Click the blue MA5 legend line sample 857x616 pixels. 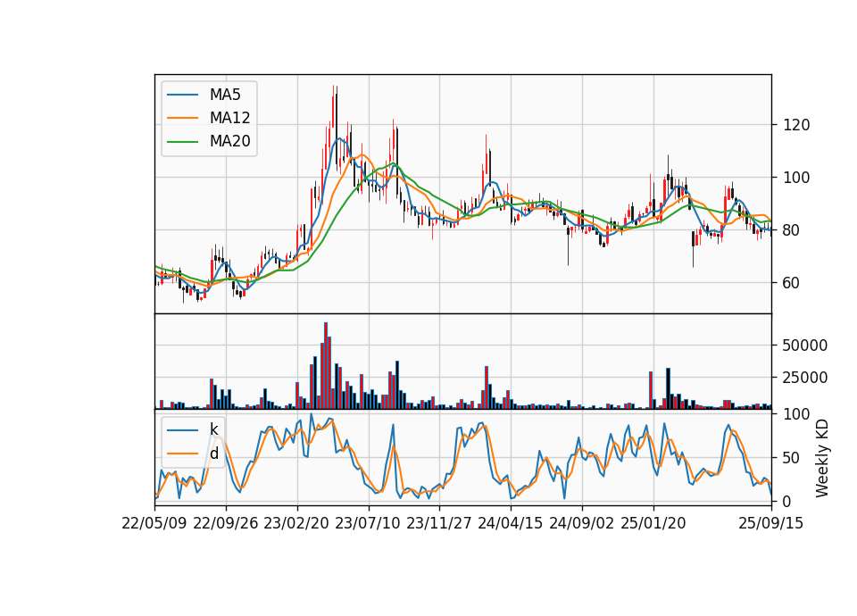point(182,96)
